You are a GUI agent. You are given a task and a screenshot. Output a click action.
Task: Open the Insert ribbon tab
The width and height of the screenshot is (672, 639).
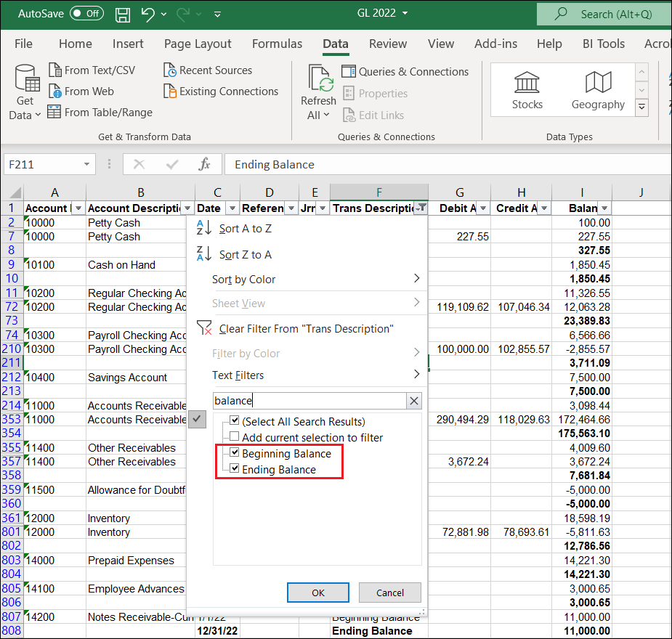coord(128,44)
